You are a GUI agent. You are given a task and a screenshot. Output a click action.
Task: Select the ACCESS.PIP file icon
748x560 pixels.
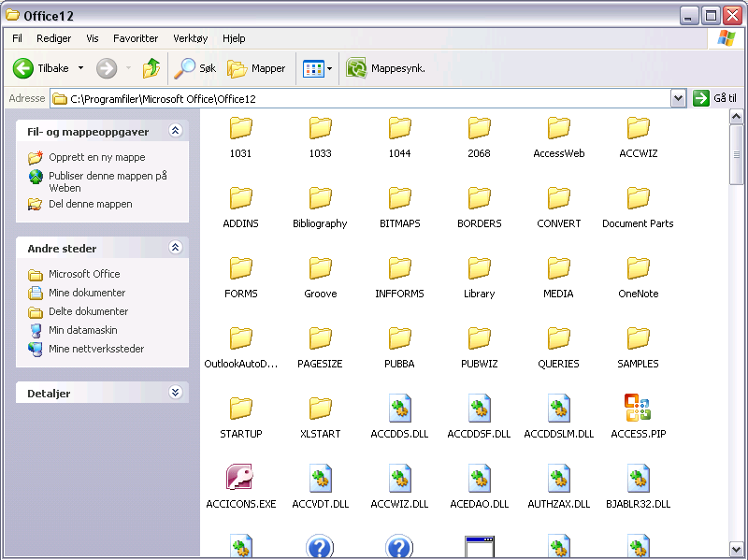click(x=638, y=408)
